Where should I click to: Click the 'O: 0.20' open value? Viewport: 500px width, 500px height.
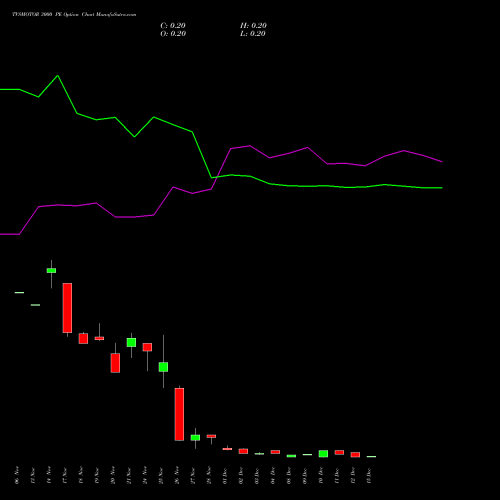(x=173, y=34)
